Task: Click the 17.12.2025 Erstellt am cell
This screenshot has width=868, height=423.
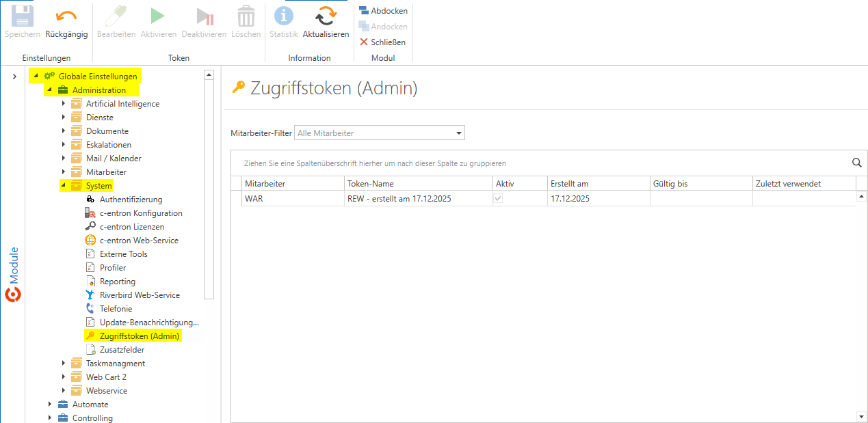Action: (x=599, y=199)
